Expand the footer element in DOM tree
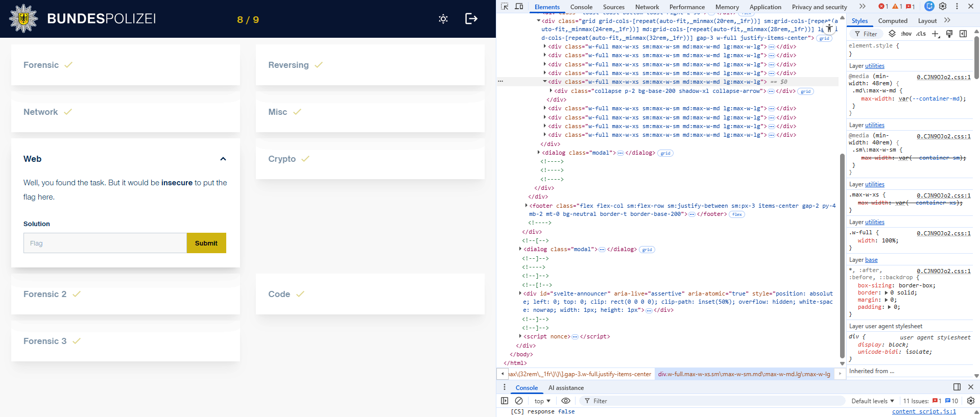Screen dimensions: 980x417 tap(526, 206)
